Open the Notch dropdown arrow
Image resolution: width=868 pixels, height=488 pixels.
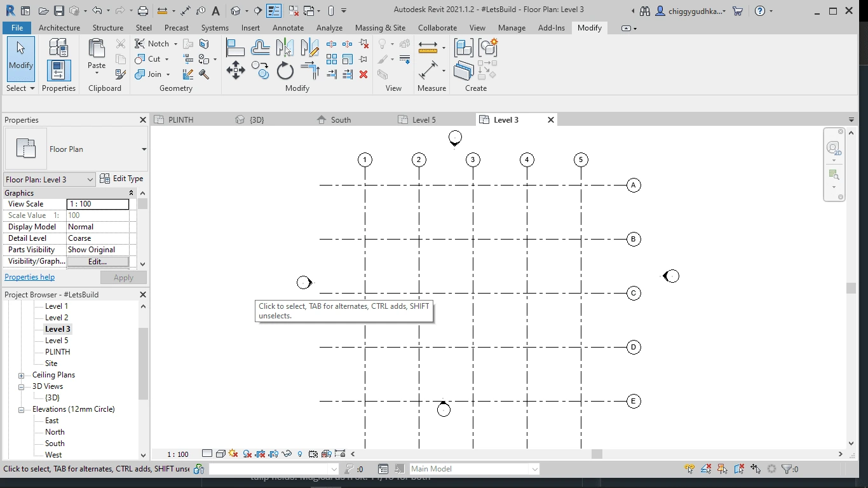coord(175,44)
